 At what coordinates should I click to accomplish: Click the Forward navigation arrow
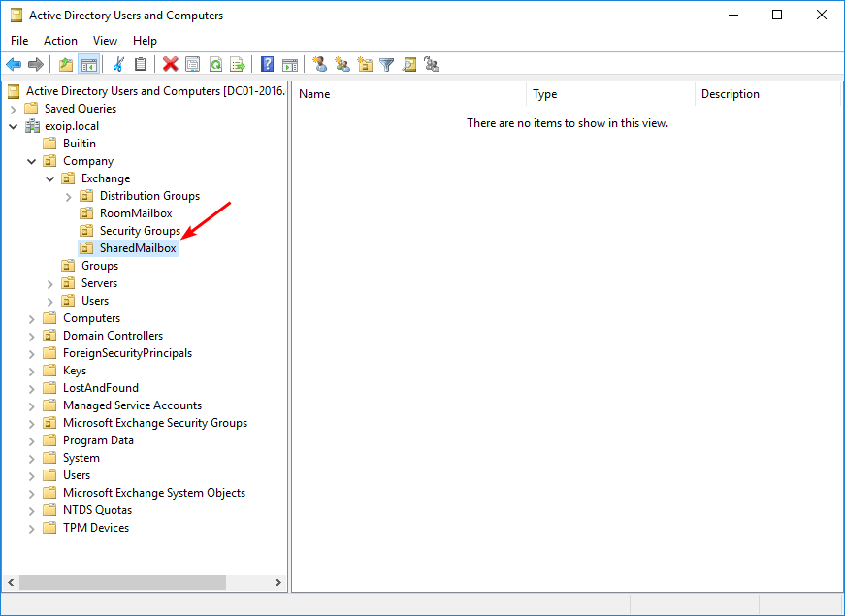coord(37,64)
